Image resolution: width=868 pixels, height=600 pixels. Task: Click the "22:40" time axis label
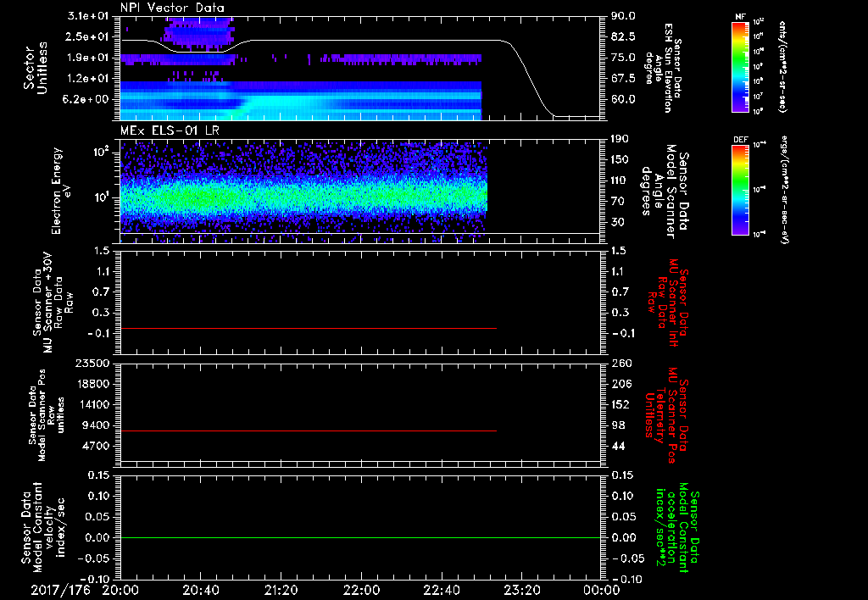coord(441,590)
